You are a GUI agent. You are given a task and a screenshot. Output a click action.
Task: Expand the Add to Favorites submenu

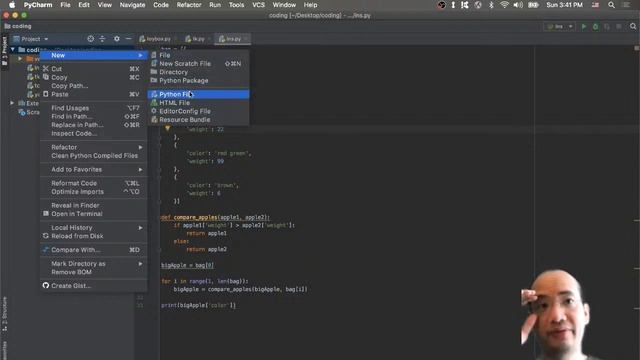click(x=94, y=169)
